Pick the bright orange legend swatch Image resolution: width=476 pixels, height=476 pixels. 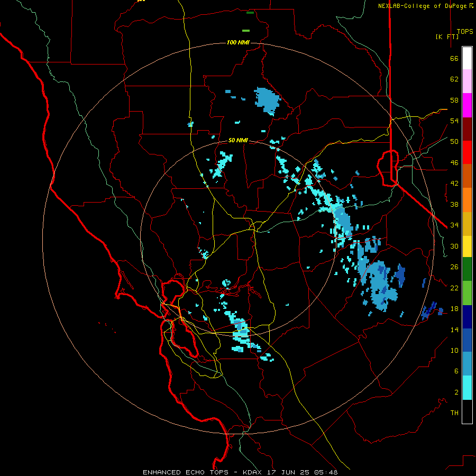point(467,200)
